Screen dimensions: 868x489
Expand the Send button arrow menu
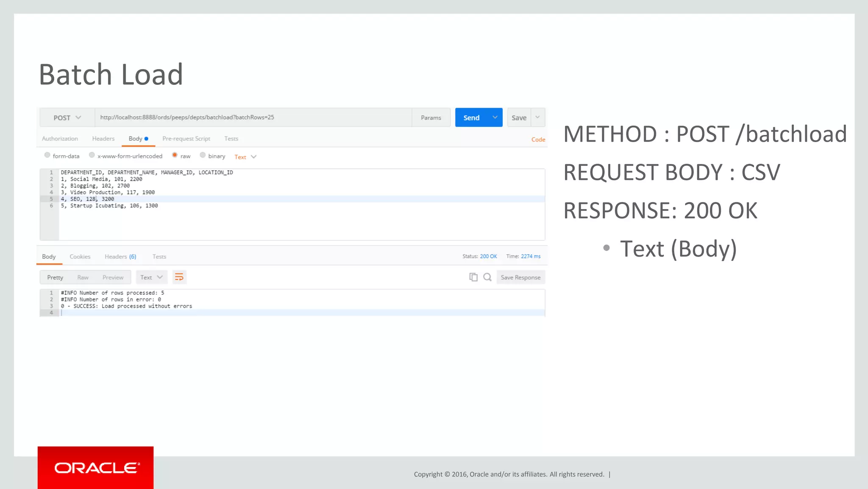coord(495,117)
